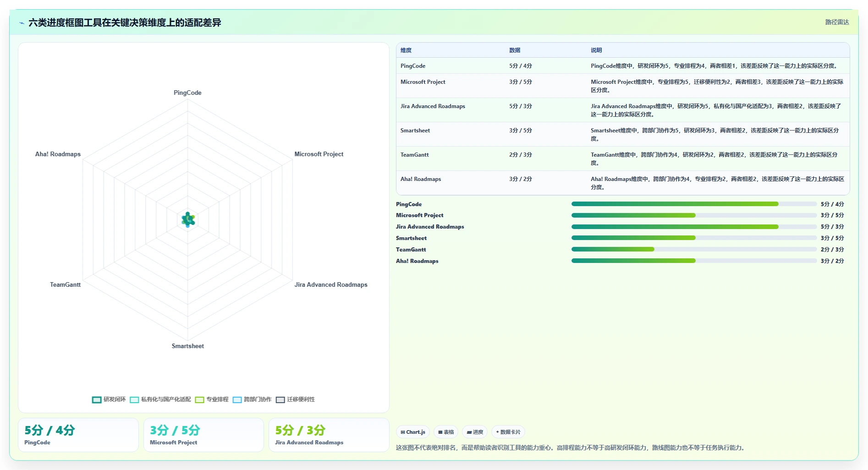The image size is (868, 470).
Task: Click the 路径雷达 label in the header
Action: click(x=837, y=22)
